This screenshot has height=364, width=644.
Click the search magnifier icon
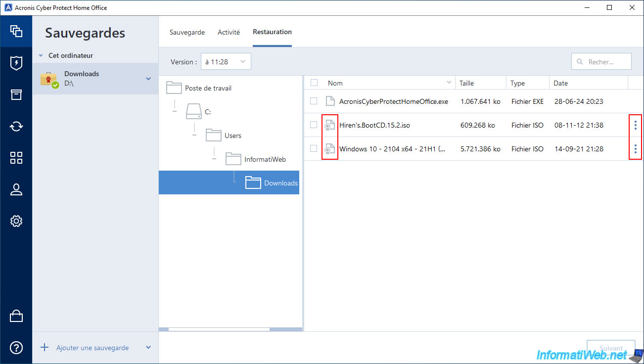tap(580, 62)
